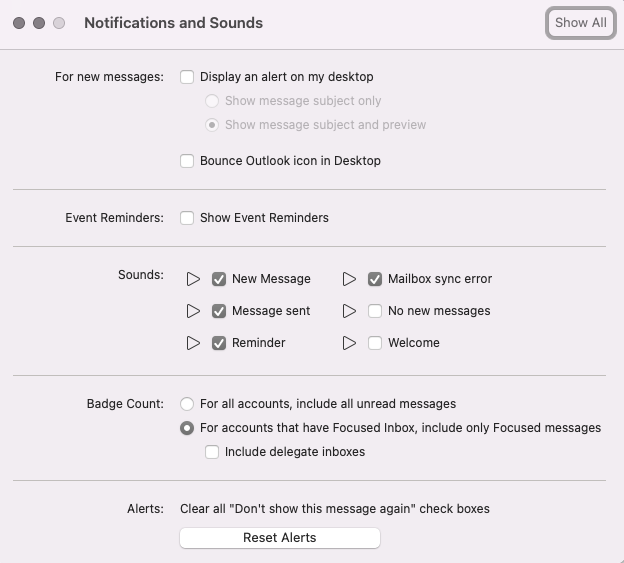Check the Welcome sound checkbox
The image size is (624, 563).
click(375, 343)
